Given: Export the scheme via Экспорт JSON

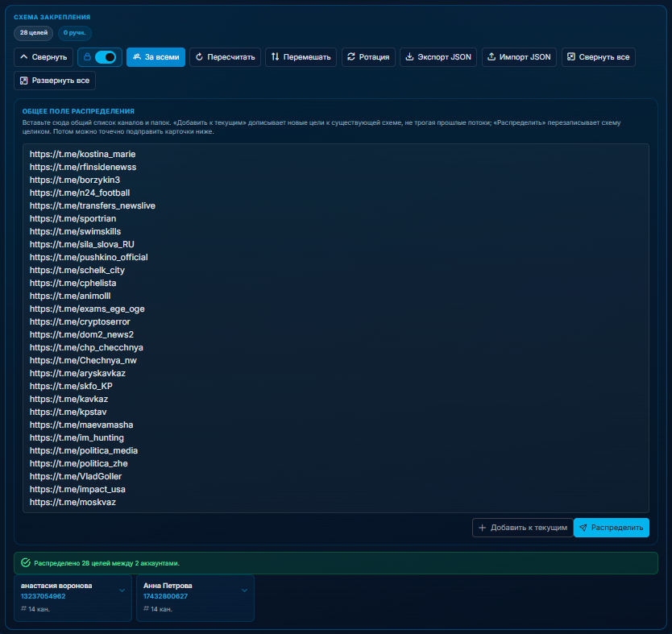Looking at the screenshot, I should 438,57.
